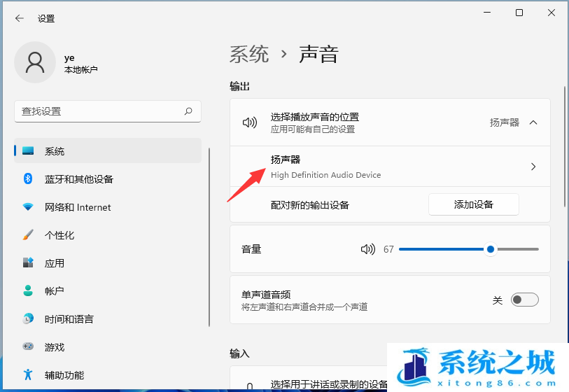This screenshot has width=569, height=392.
Task: Mute using the speaker icon beside volume 67
Action: (368, 249)
